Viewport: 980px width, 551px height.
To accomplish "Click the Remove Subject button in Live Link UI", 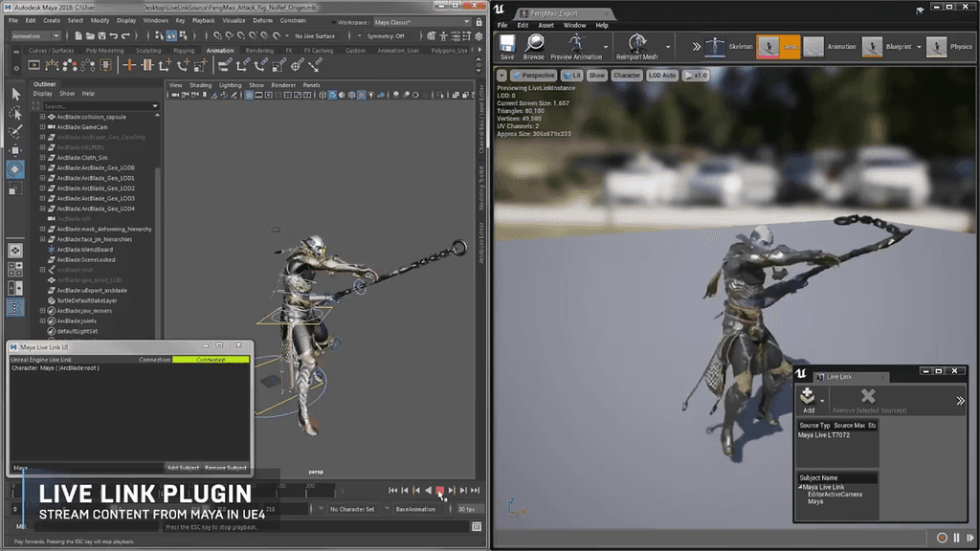I will 226,468.
